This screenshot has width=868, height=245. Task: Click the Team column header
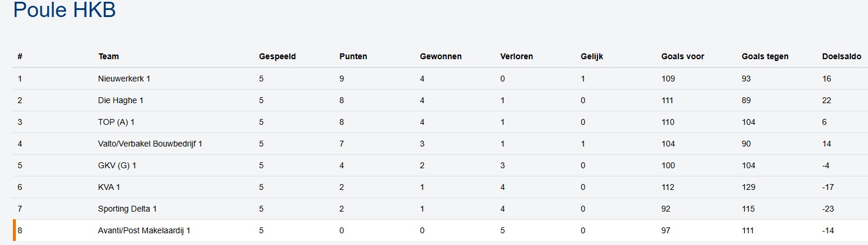pyautogui.click(x=109, y=57)
